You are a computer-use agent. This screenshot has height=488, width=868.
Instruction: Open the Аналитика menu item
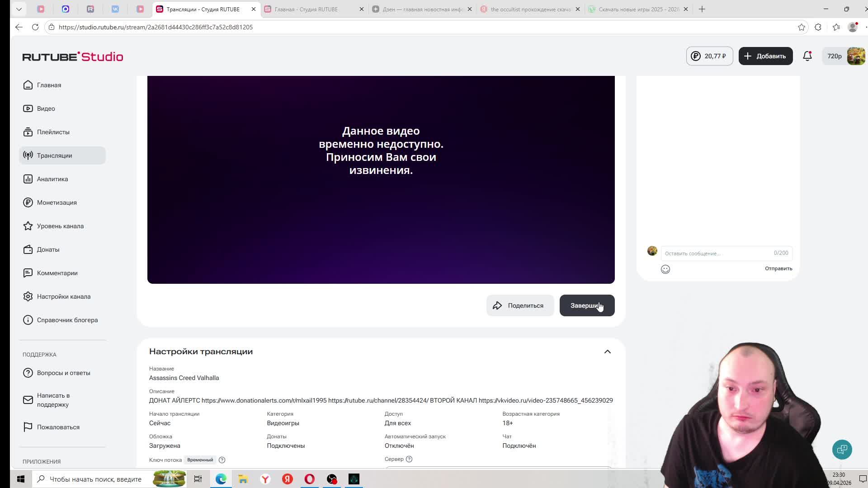[52, 179]
